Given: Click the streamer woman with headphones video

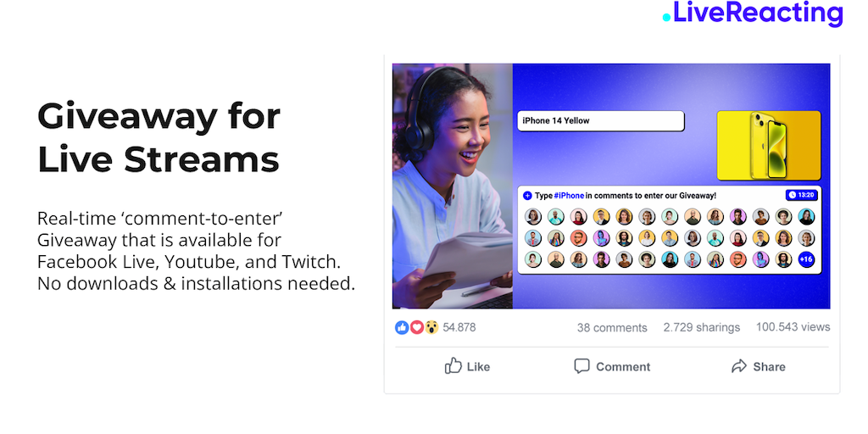Looking at the screenshot, I should coord(453,186).
